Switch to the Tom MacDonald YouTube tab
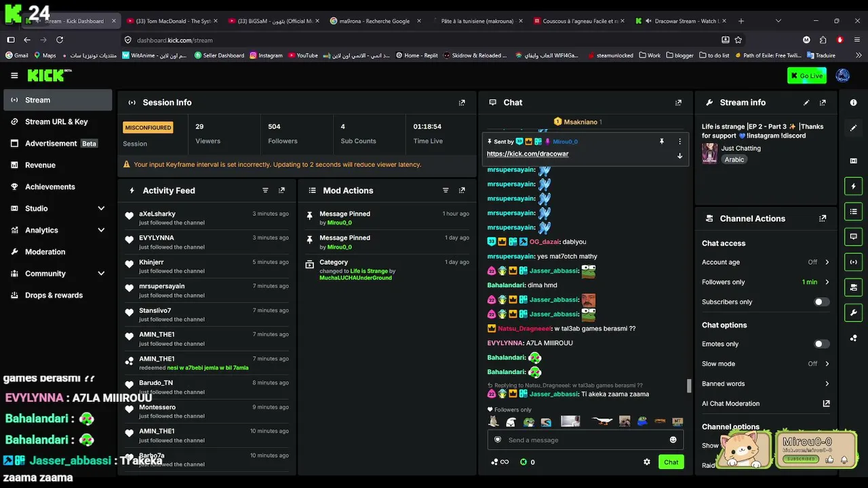Viewport: 868px width, 488px height. [x=173, y=21]
